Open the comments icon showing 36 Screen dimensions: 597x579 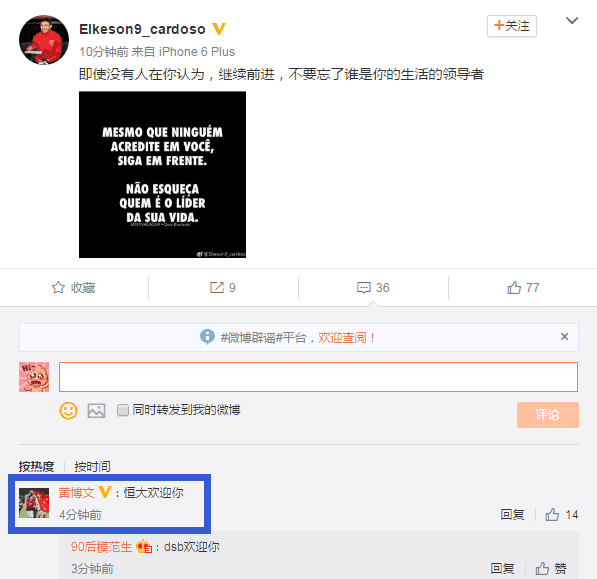click(363, 288)
